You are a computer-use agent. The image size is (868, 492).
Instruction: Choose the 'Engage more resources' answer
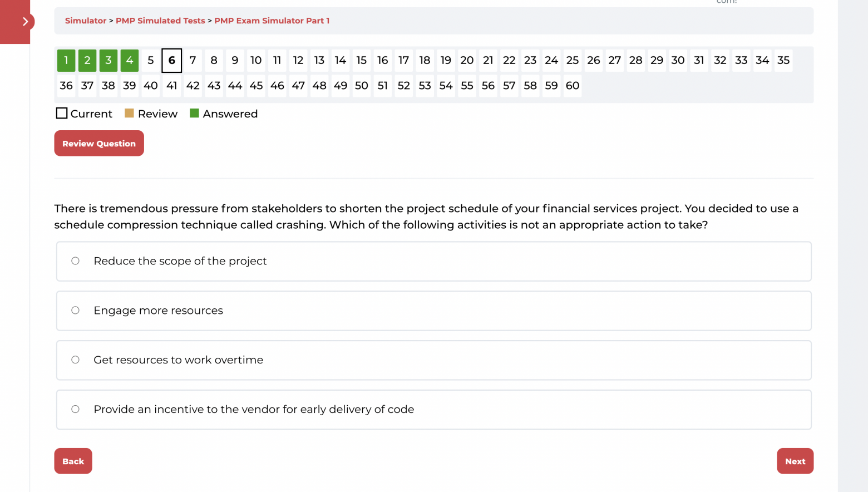(76, 311)
